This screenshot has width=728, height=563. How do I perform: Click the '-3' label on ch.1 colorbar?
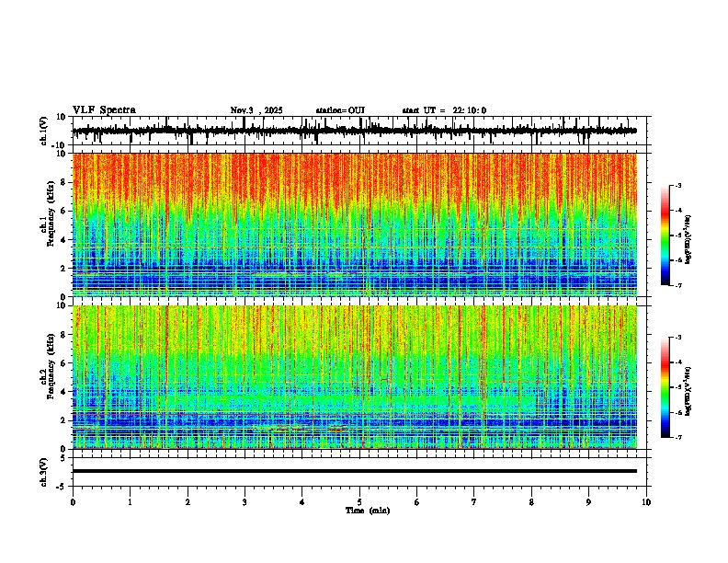coord(678,185)
